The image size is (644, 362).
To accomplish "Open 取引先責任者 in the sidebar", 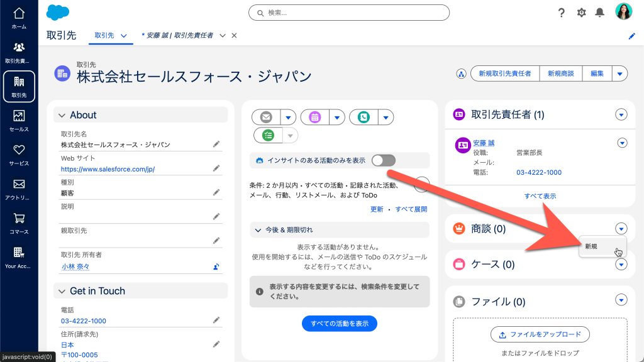I will (19, 53).
